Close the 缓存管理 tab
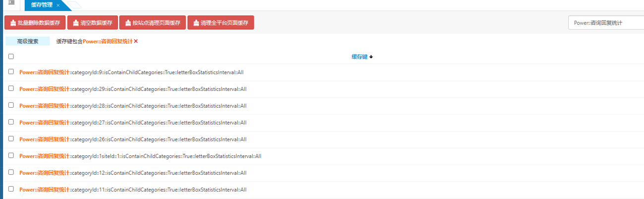644x199 pixels. pos(58,5)
